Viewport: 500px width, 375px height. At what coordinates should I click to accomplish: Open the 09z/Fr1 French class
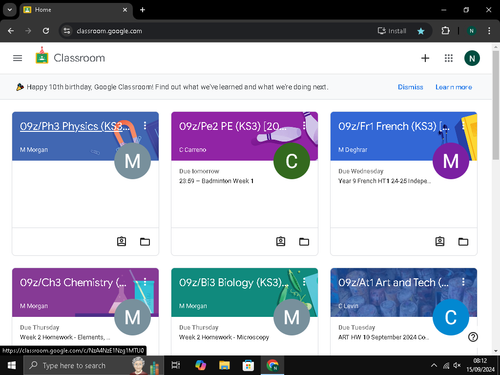coord(394,126)
